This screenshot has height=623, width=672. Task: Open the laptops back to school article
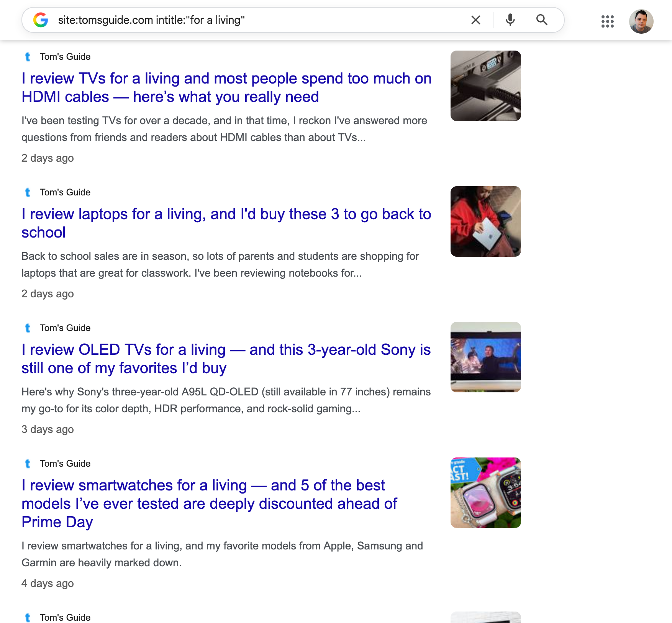tap(226, 223)
